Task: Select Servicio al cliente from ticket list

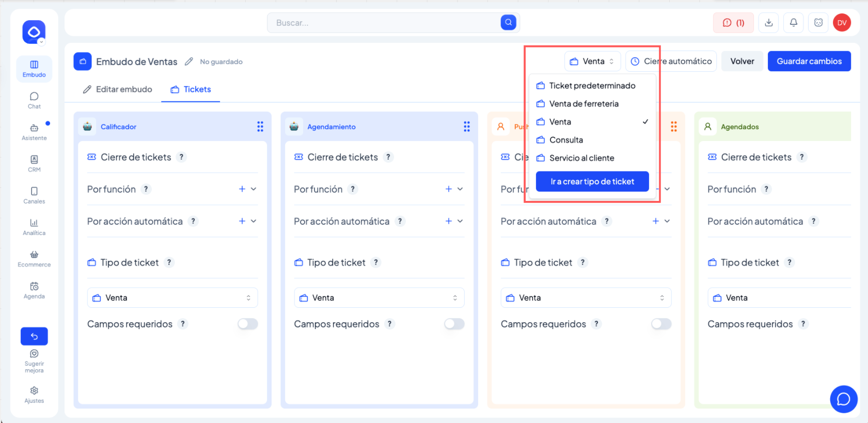Action: coord(581,158)
